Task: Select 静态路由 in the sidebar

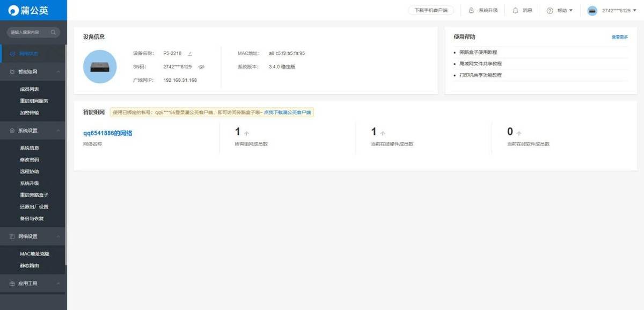Action: point(29,265)
